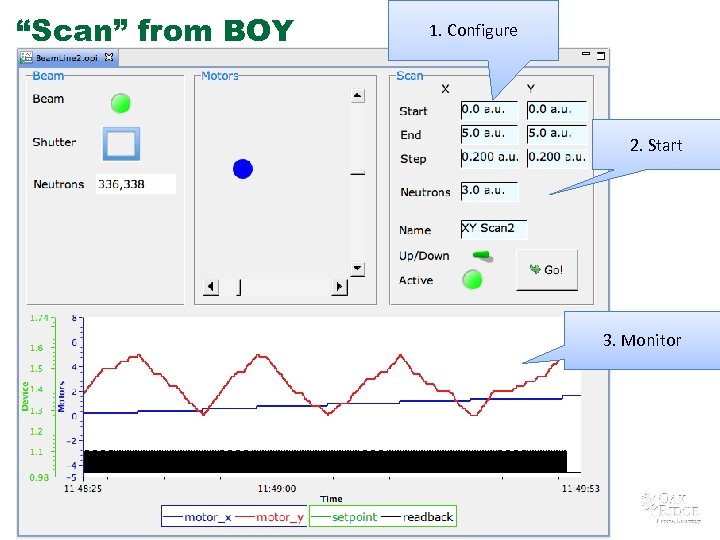The width and height of the screenshot is (720, 540).
Task: Click the Y Start input field
Action: (557, 110)
